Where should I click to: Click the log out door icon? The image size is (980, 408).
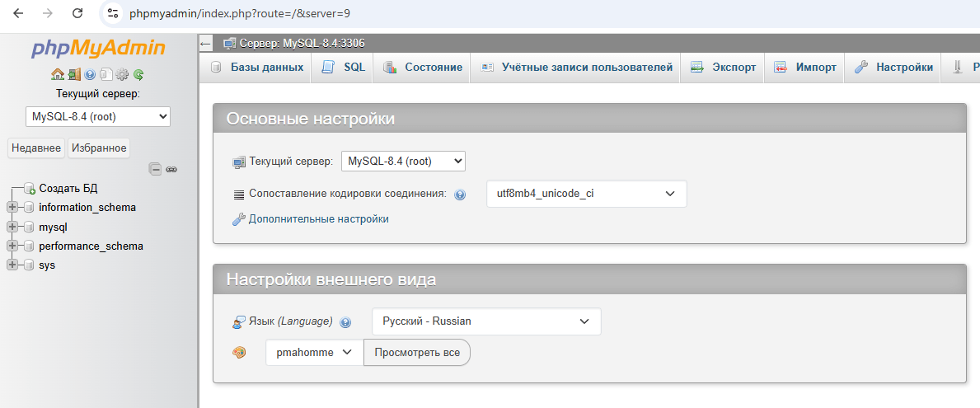74,74
